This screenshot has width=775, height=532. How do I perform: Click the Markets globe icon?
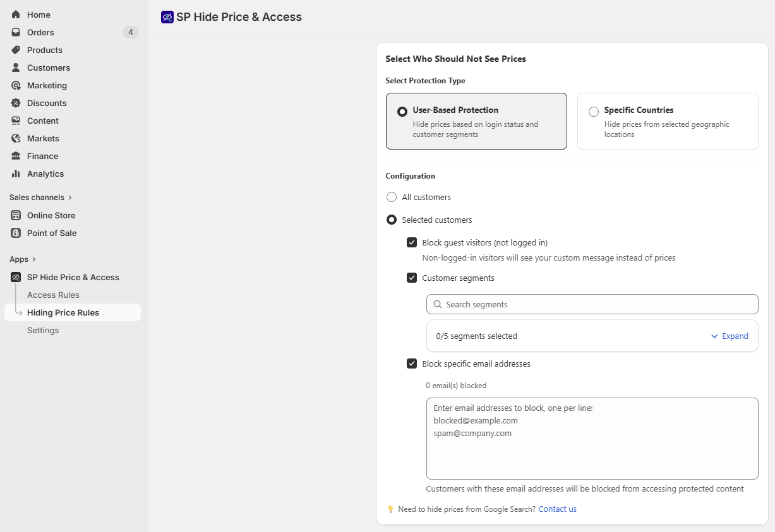[x=16, y=138]
